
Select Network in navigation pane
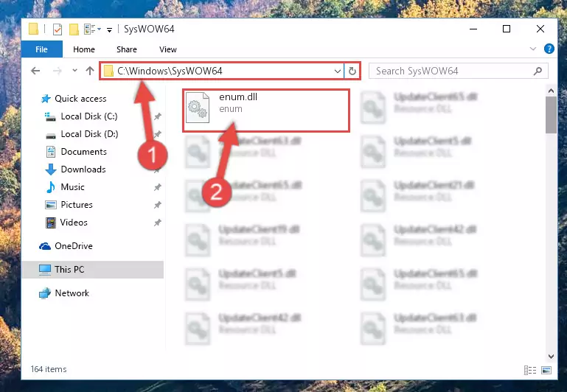point(72,293)
